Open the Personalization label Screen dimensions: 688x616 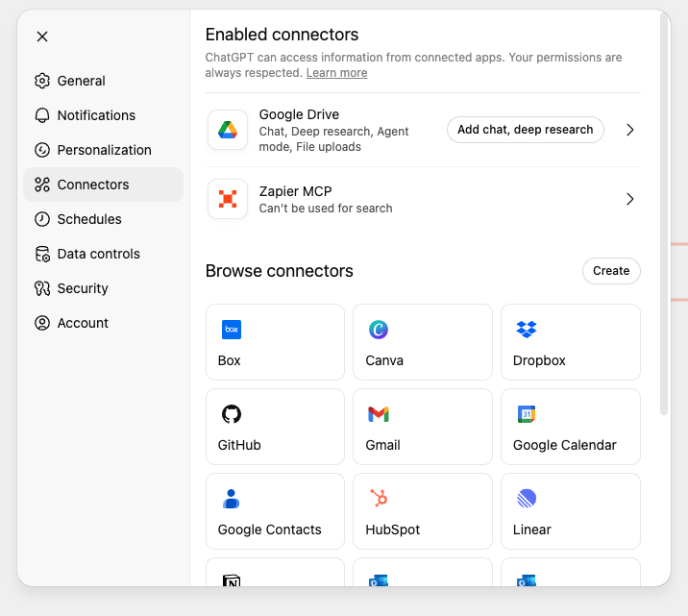click(x=105, y=150)
